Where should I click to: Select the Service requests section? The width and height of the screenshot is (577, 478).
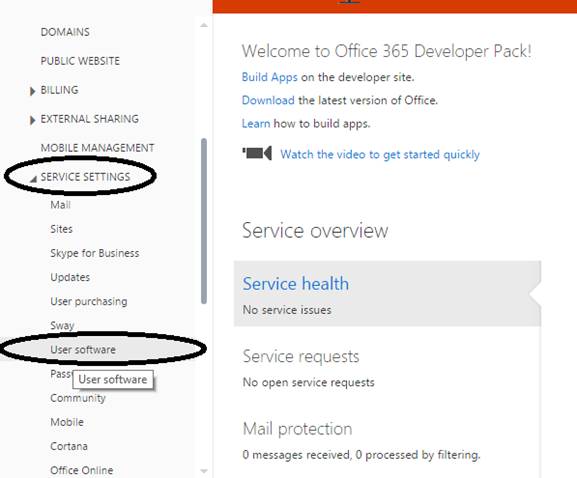pyautogui.click(x=301, y=357)
